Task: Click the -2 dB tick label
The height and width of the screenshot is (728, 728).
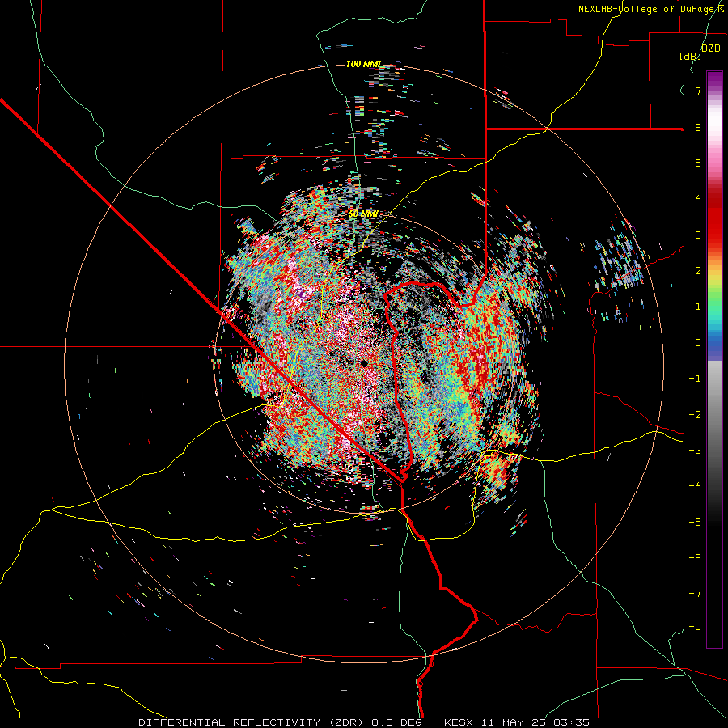Action: click(695, 415)
